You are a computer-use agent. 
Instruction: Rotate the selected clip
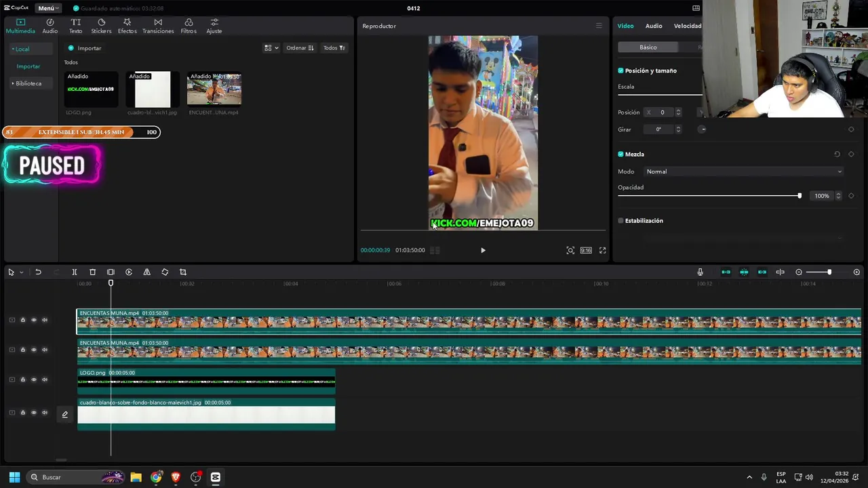pyautogui.click(x=165, y=272)
